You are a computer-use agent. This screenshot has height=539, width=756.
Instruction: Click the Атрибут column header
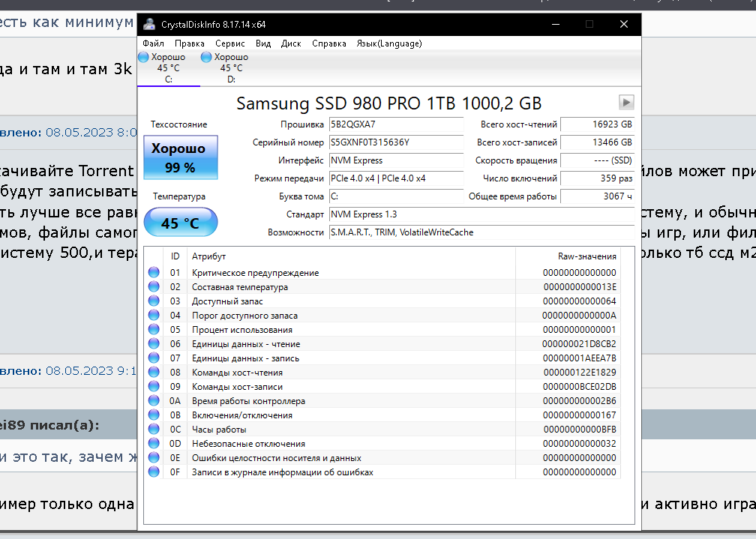click(x=351, y=256)
